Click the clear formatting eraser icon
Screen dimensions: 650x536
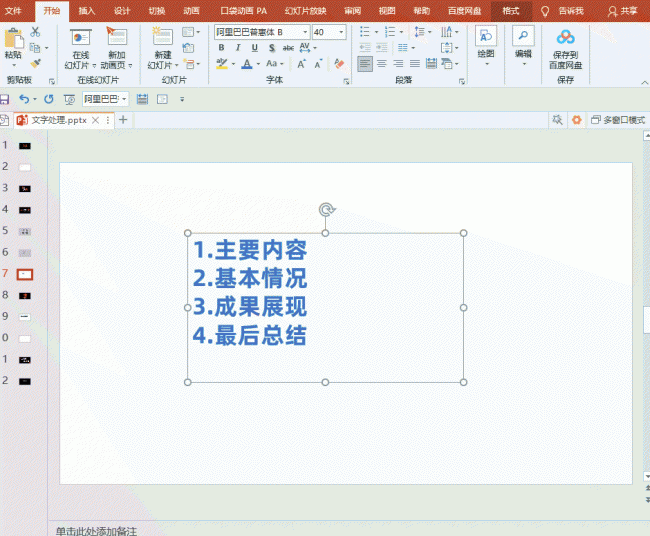[339, 64]
